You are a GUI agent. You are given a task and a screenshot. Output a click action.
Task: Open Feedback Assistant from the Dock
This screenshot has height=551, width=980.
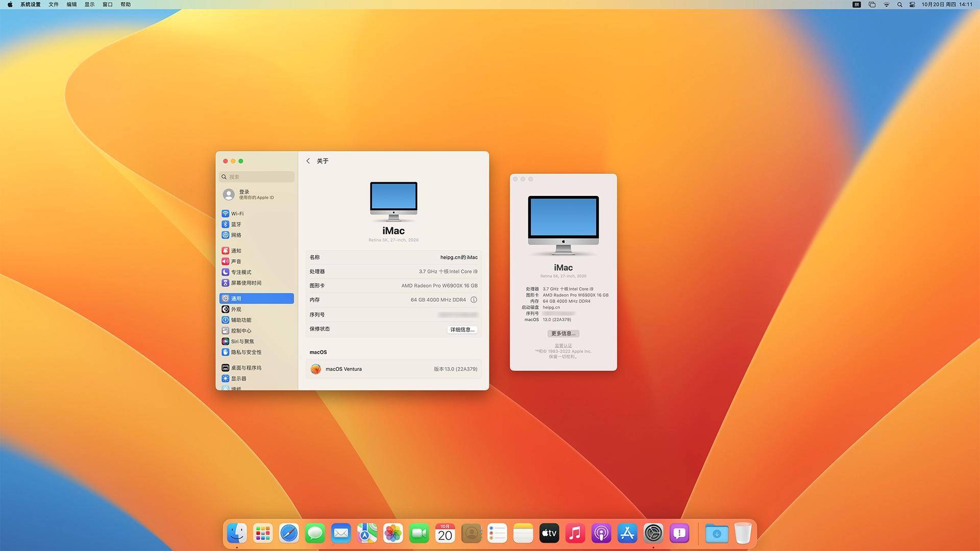click(x=679, y=534)
